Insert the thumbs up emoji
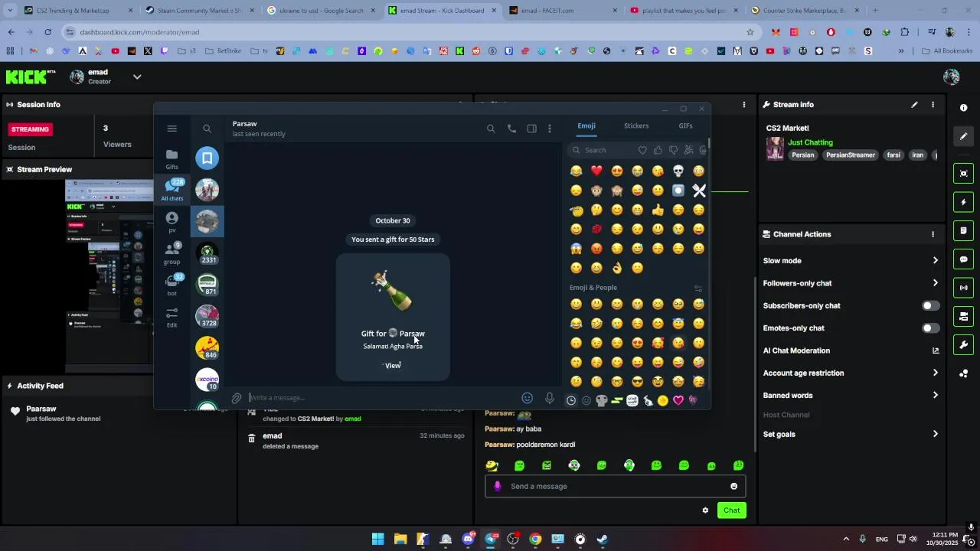This screenshot has height=551, width=980. pos(658,210)
